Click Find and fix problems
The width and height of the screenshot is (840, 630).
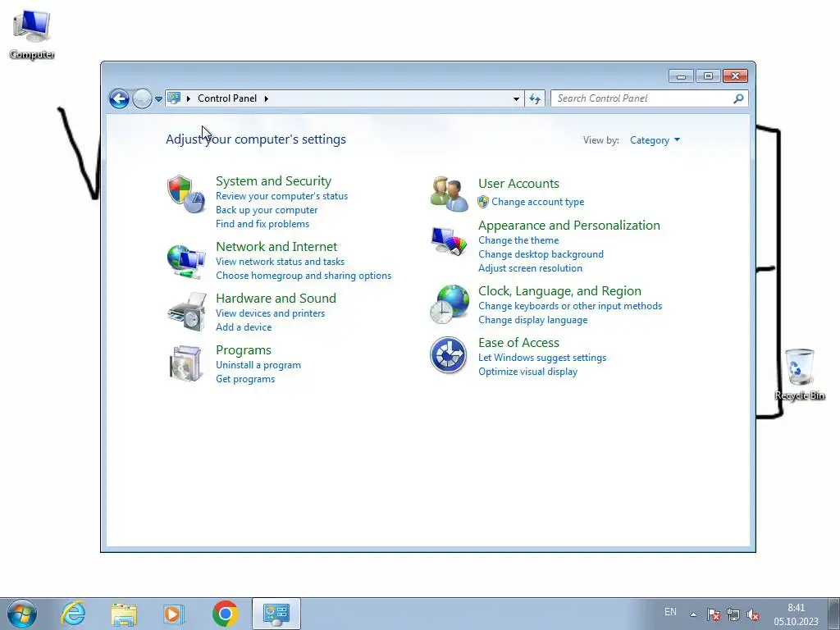(262, 224)
